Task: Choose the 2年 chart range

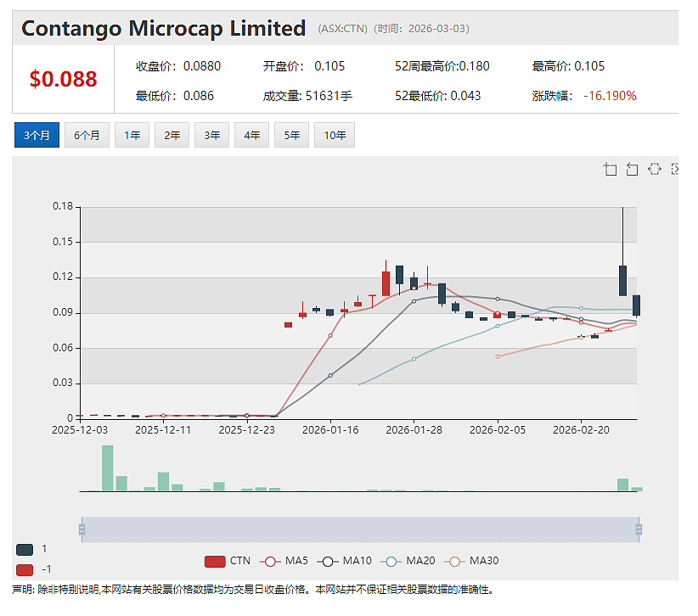Action: tap(172, 135)
